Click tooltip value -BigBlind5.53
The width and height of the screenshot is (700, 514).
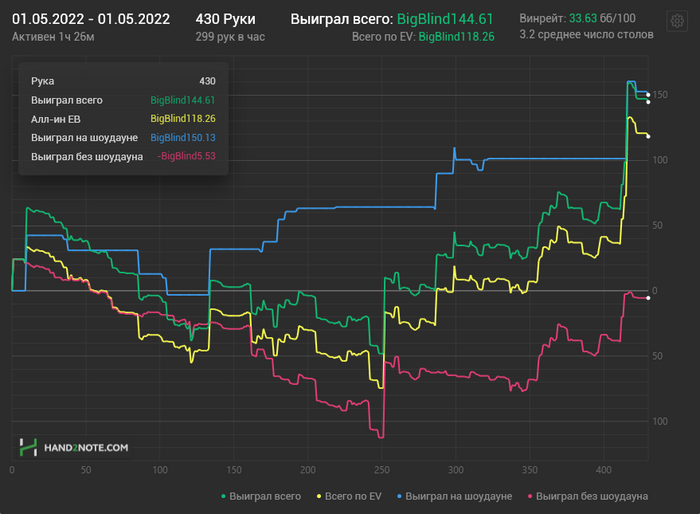[186, 156]
